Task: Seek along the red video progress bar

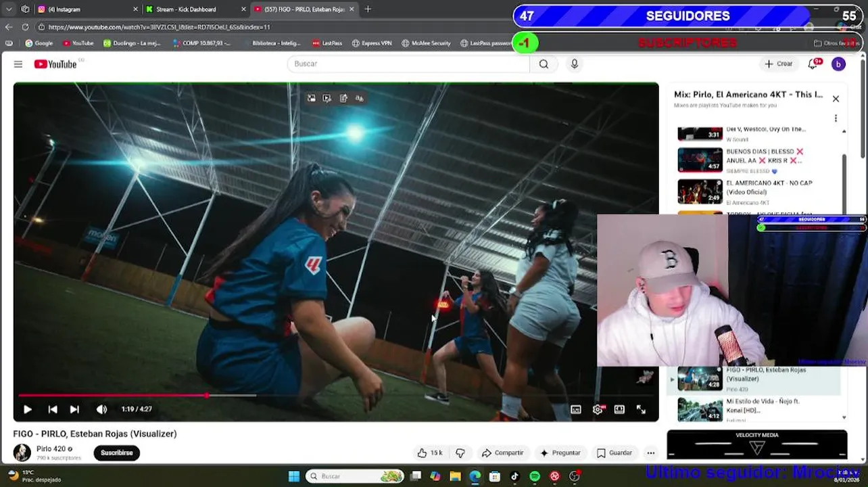Action: point(336,395)
